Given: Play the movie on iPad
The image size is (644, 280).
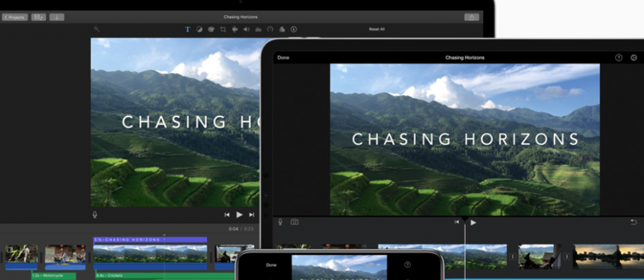Looking at the screenshot, I should (473, 223).
